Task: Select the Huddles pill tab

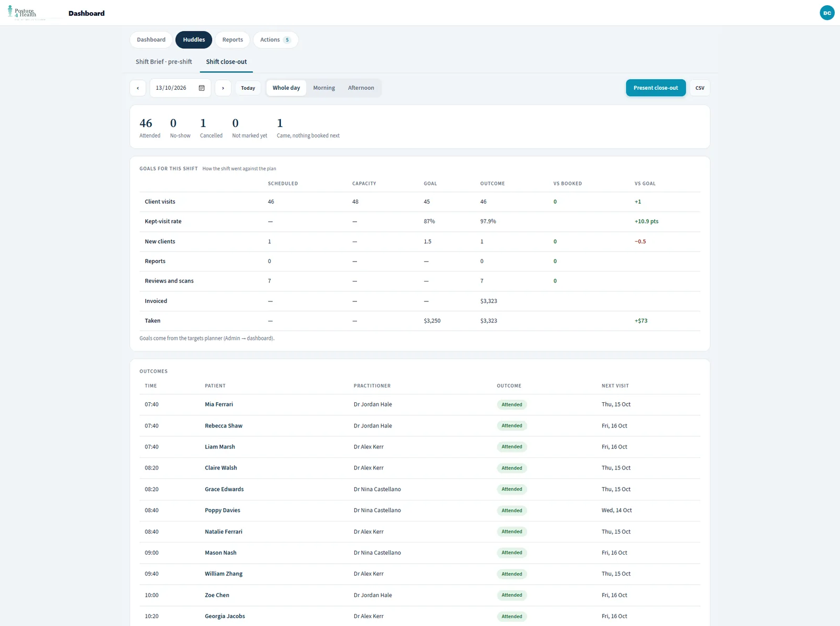Action: (194, 40)
